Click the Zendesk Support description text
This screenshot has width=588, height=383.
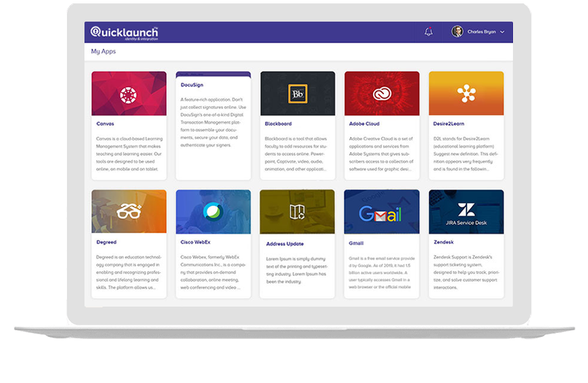(x=466, y=272)
